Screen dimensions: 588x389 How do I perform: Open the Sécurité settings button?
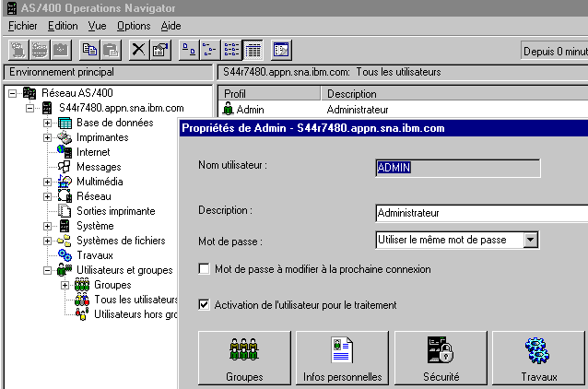click(441, 358)
